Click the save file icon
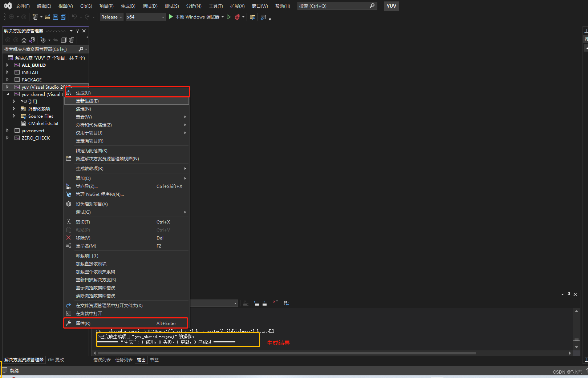This screenshot has width=588, height=378. tap(56, 17)
